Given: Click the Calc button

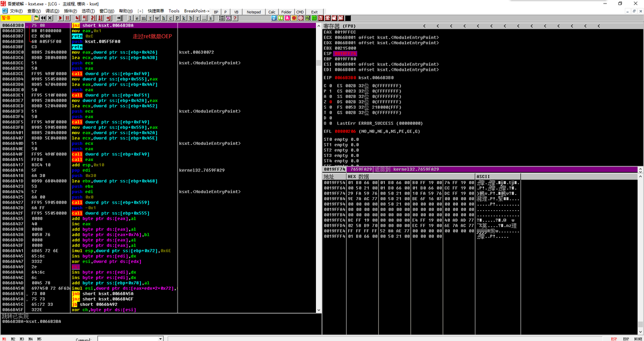Looking at the screenshot, I should click(272, 12).
